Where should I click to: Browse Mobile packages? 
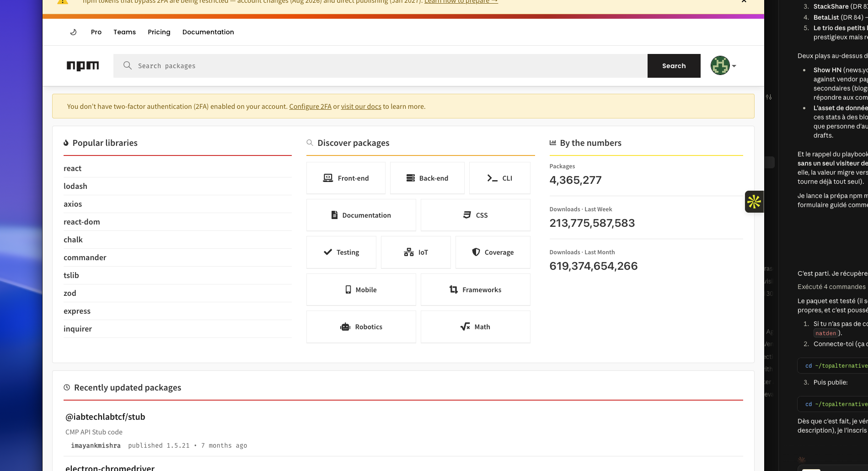pyautogui.click(x=361, y=289)
